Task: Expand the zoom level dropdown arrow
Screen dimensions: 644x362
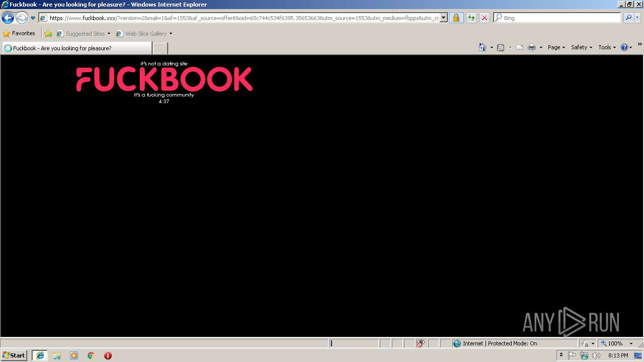Action: [x=631, y=343]
